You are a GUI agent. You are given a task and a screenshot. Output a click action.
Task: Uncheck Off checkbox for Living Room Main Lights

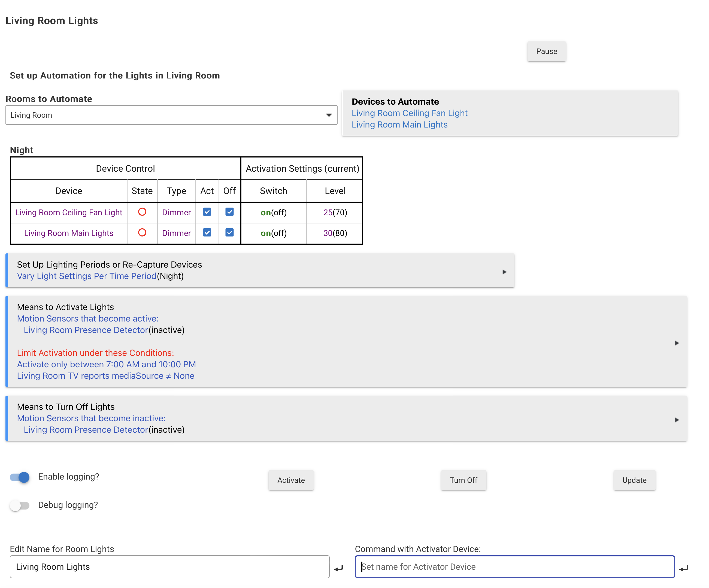(229, 233)
